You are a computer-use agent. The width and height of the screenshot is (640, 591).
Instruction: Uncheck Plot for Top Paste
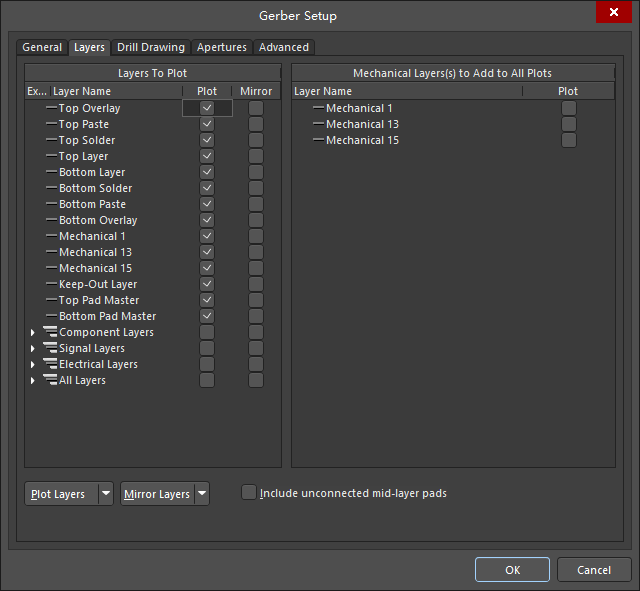pyautogui.click(x=207, y=124)
